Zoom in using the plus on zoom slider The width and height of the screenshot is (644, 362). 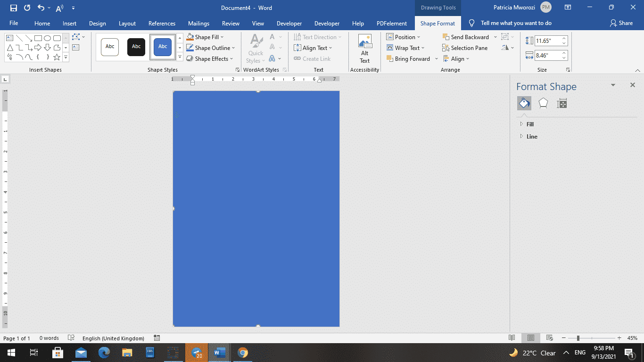point(619,338)
